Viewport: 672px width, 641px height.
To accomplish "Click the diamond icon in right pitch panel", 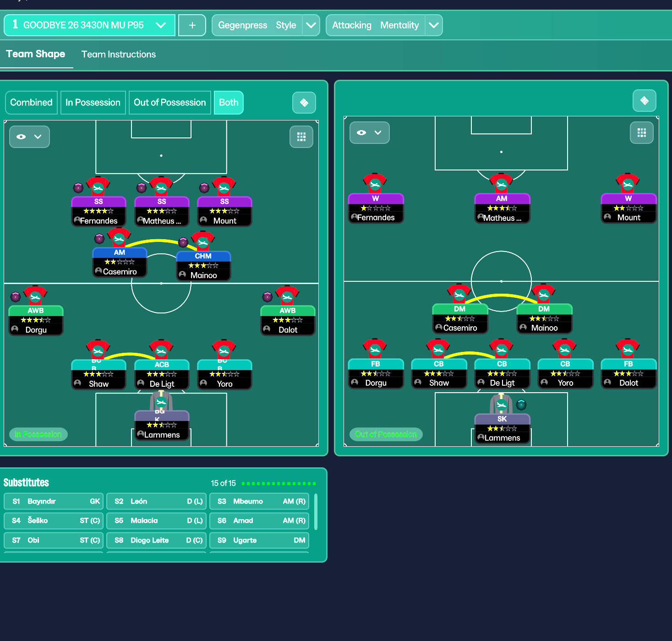I will (x=644, y=101).
